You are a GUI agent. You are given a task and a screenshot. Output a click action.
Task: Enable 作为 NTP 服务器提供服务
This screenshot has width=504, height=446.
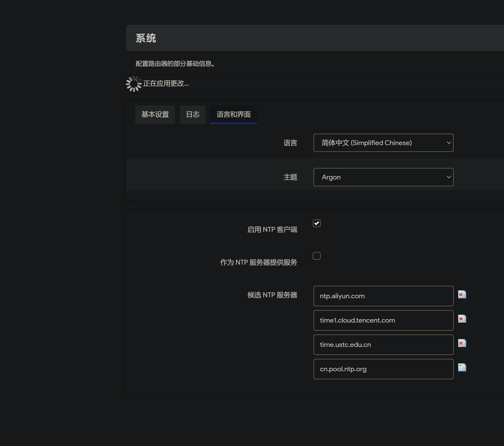point(316,256)
